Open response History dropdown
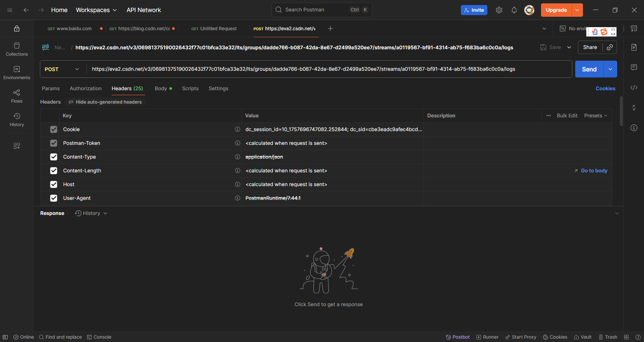This screenshot has height=342, width=644. 91,213
